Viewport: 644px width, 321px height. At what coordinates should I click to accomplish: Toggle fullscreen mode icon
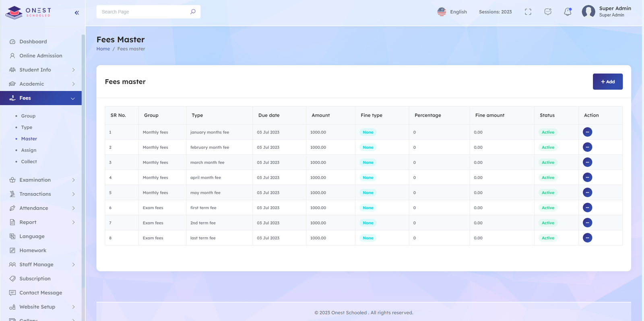528,12
